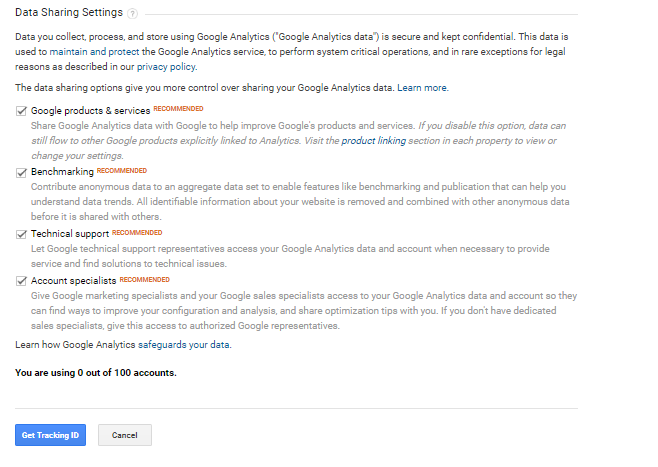Click the Recommended badge for Google products & services

178,109
